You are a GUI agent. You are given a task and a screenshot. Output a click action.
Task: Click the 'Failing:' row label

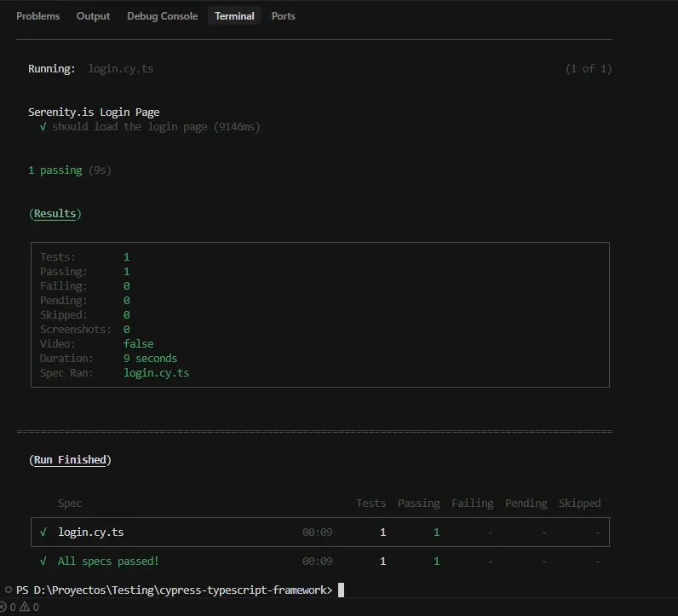tap(64, 286)
